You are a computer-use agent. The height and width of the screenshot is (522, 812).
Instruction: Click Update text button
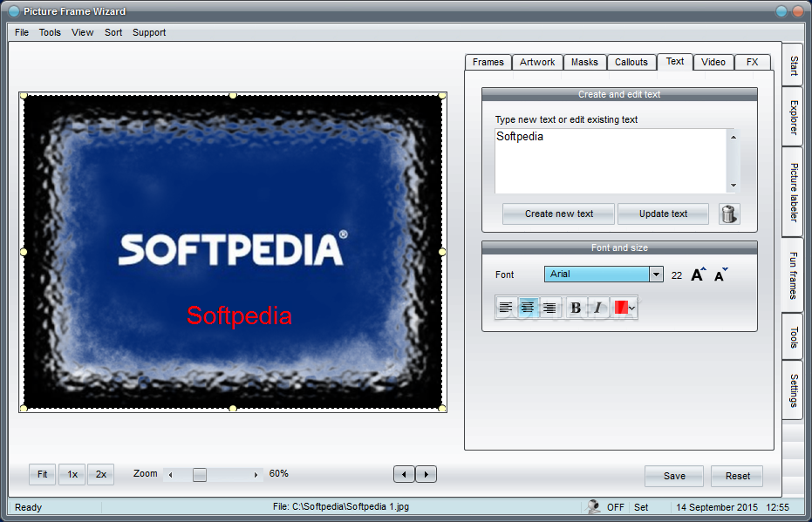click(663, 214)
